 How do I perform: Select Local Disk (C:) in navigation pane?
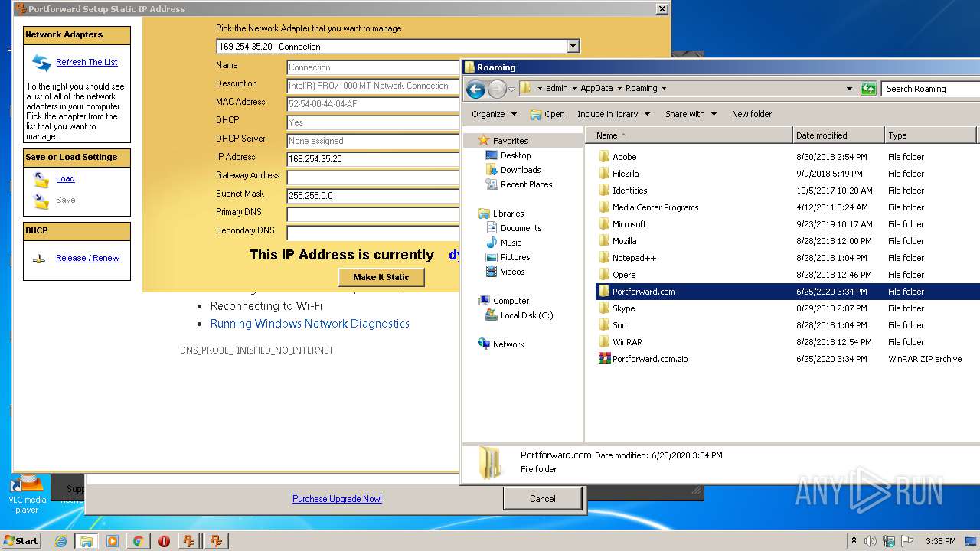(x=527, y=315)
